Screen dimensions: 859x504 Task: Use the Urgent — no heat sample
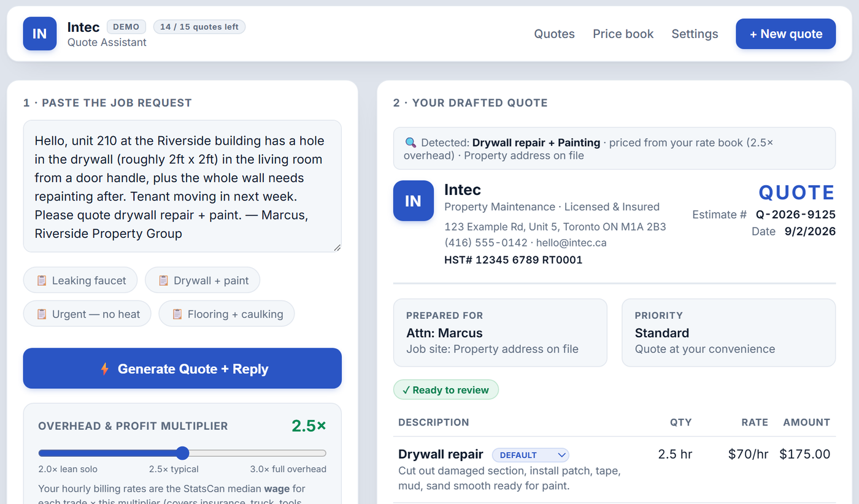pyautogui.click(x=87, y=314)
